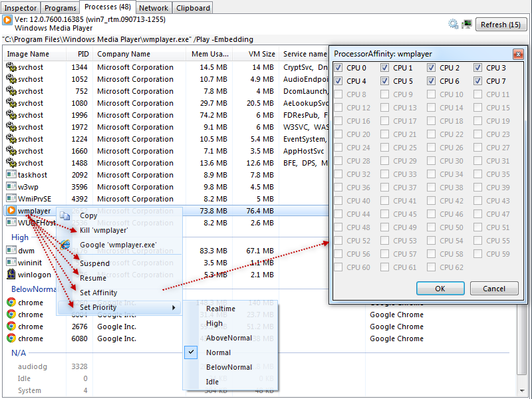Sort by the Company Name column header
The height and width of the screenshot is (399, 532).
(139, 54)
